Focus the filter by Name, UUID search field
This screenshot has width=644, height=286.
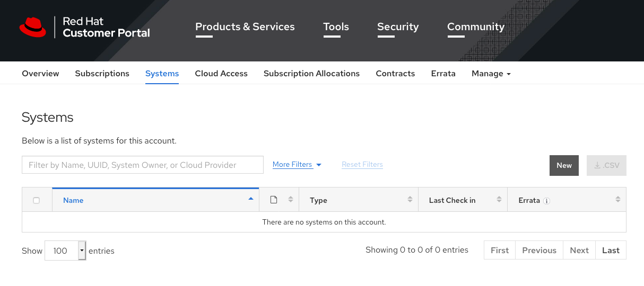coord(143,165)
